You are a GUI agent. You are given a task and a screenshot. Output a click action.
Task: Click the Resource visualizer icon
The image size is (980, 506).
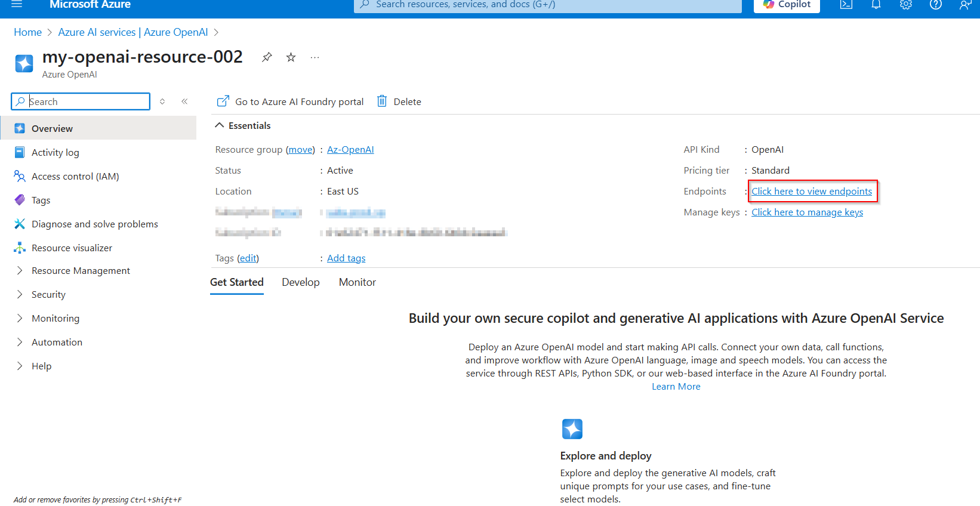(20, 248)
